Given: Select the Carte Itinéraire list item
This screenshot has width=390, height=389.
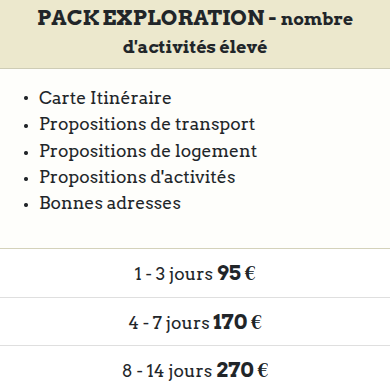Looking at the screenshot, I should [x=105, y=98].
